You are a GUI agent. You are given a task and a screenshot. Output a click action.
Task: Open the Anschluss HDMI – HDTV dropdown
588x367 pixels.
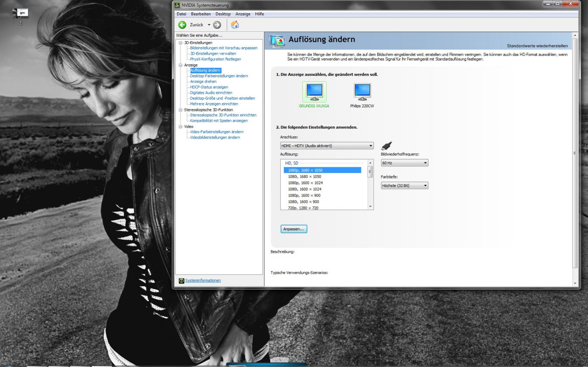pos(327,146)
